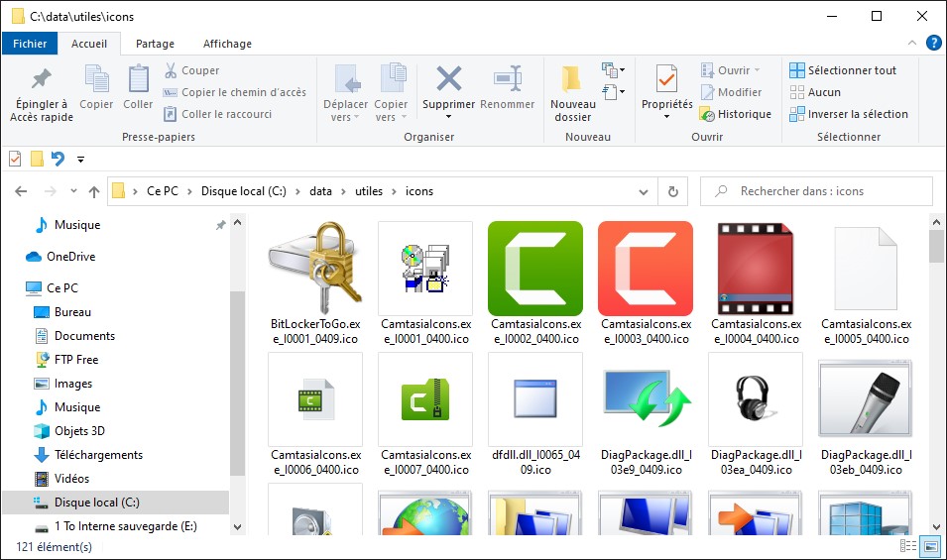This screenshot has width=947, height=560.
Task: Click the Supprimer delete icon
Action: point(448,79)
